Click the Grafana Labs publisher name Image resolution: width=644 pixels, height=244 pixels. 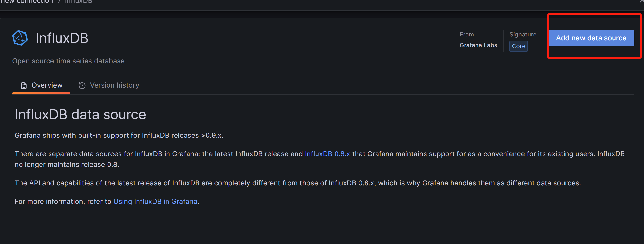coord(478,45)
